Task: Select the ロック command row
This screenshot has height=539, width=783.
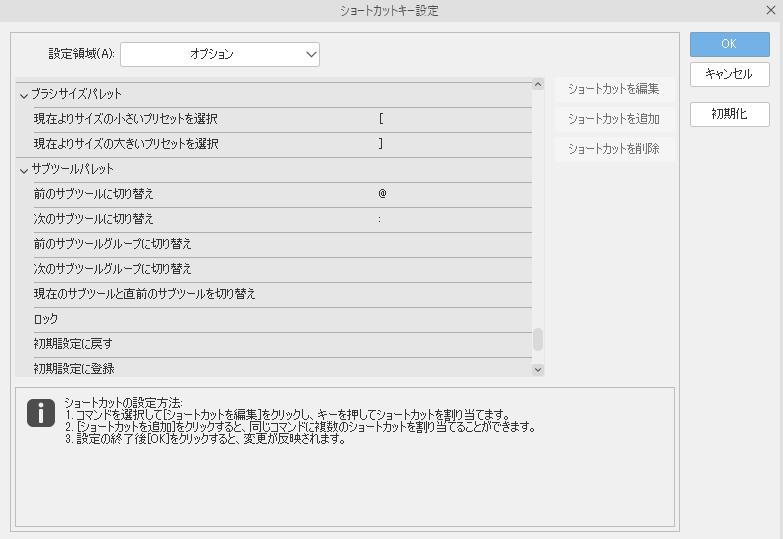Action: tap(282, 320)
